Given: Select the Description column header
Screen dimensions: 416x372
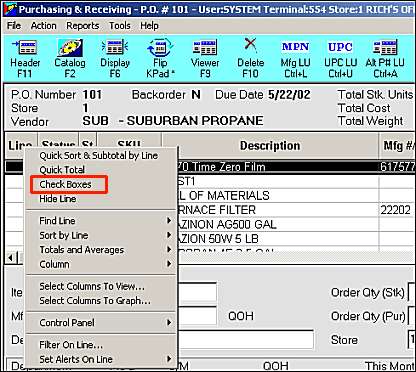Looking at the screenshot, I should click(270, 146).
